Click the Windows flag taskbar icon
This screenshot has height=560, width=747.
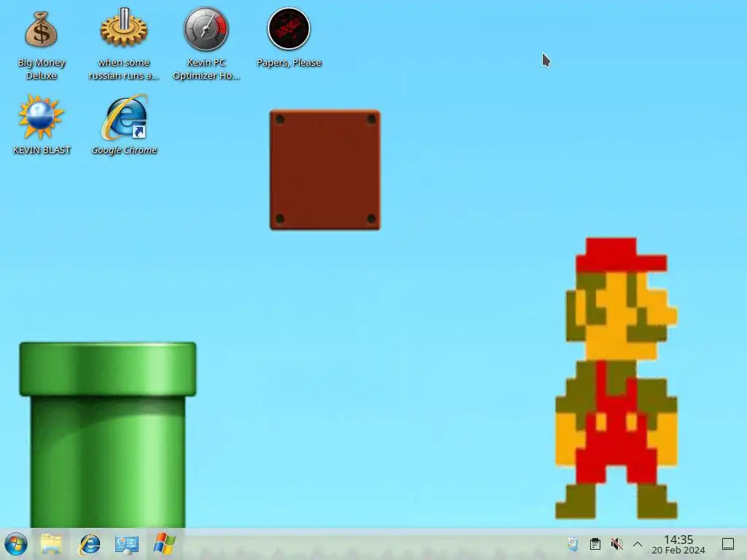[164, 544]
